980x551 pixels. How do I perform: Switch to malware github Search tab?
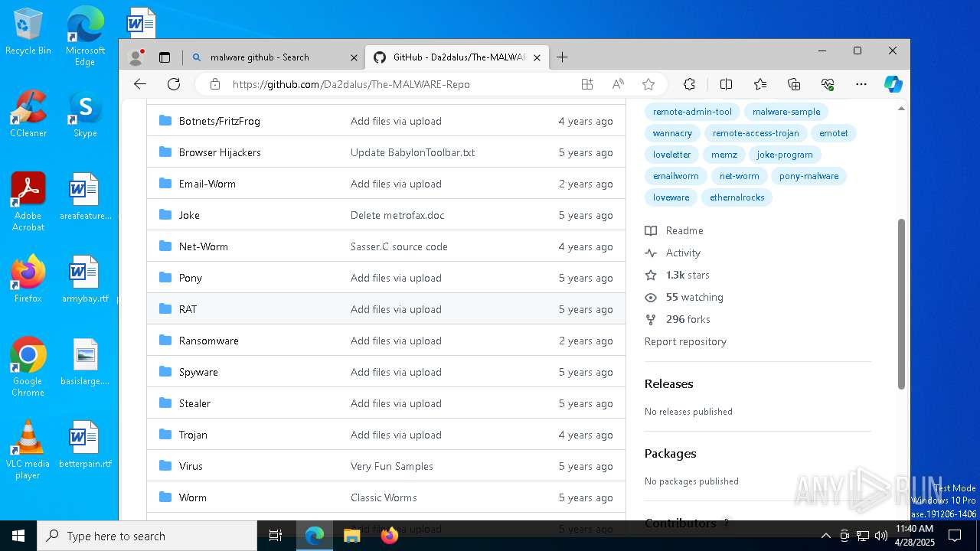274,57
